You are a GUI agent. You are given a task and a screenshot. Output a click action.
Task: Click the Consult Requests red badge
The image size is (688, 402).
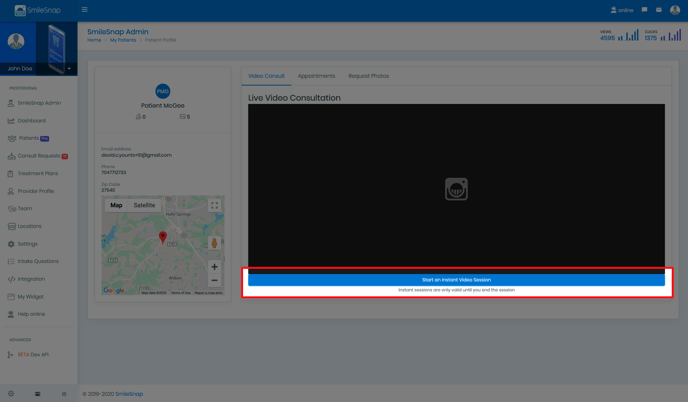65,156
